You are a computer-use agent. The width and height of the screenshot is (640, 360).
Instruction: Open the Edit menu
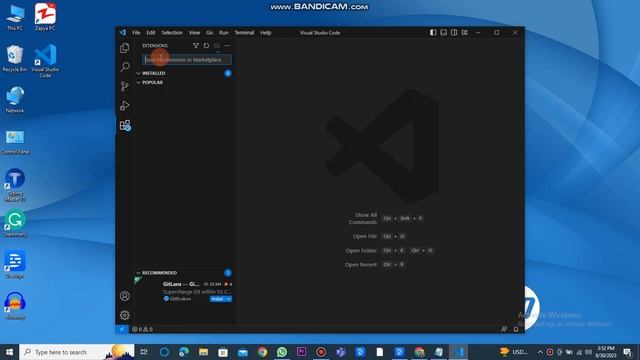pyautogui.click(x=151, y=33)
